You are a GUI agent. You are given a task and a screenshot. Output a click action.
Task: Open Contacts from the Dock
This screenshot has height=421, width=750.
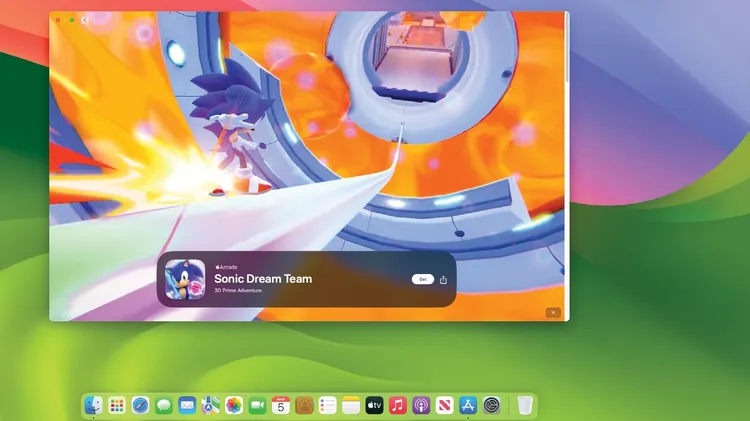pos(304,406)
